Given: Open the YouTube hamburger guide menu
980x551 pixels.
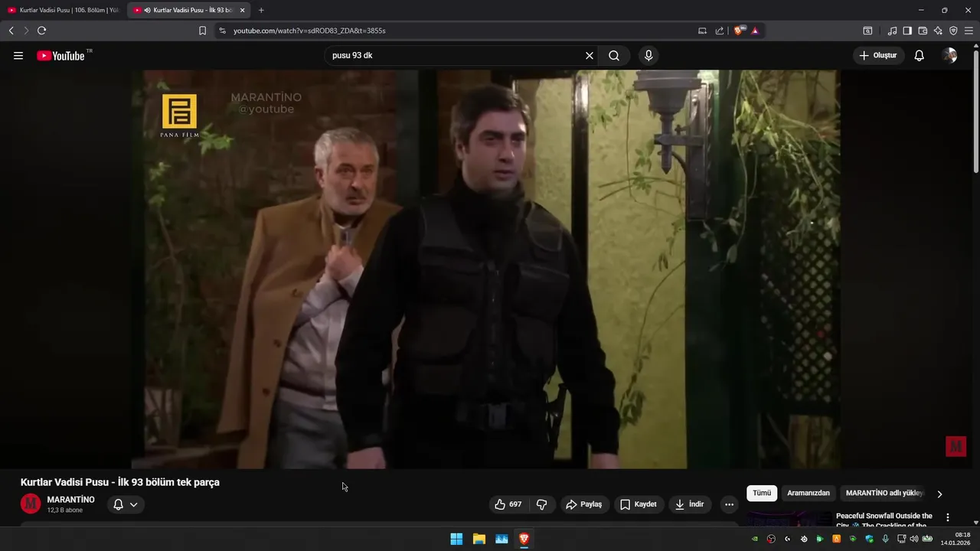Looking at the screenshot, I should 18,56.
